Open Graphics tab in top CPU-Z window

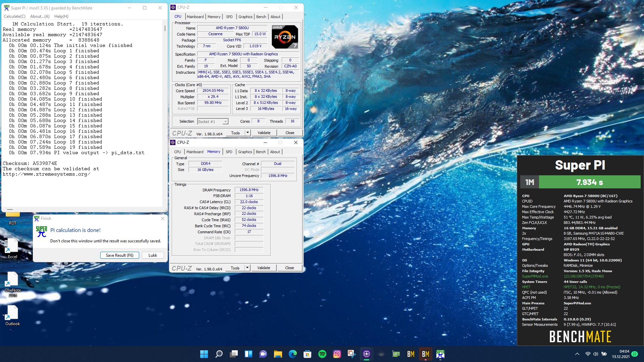245,17
